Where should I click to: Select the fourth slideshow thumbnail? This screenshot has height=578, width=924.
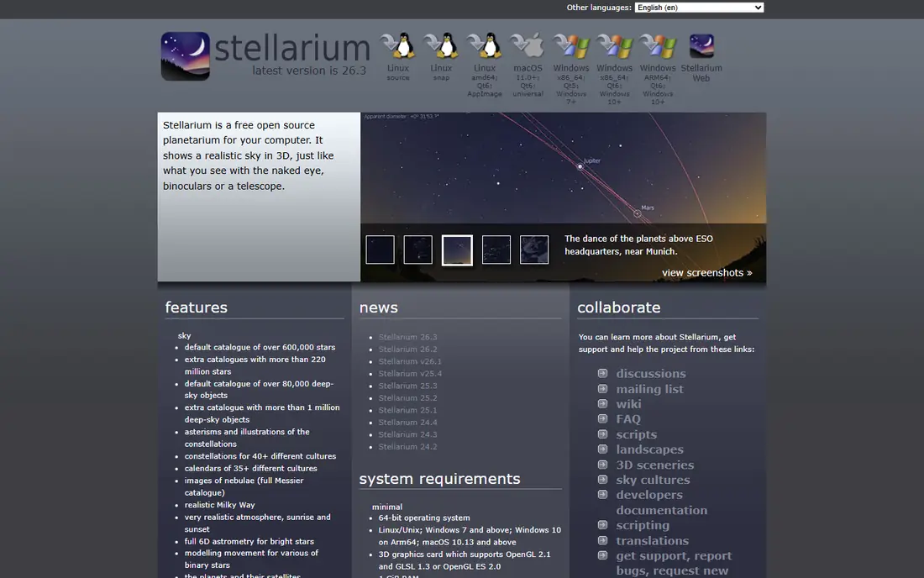pos(496,250)
